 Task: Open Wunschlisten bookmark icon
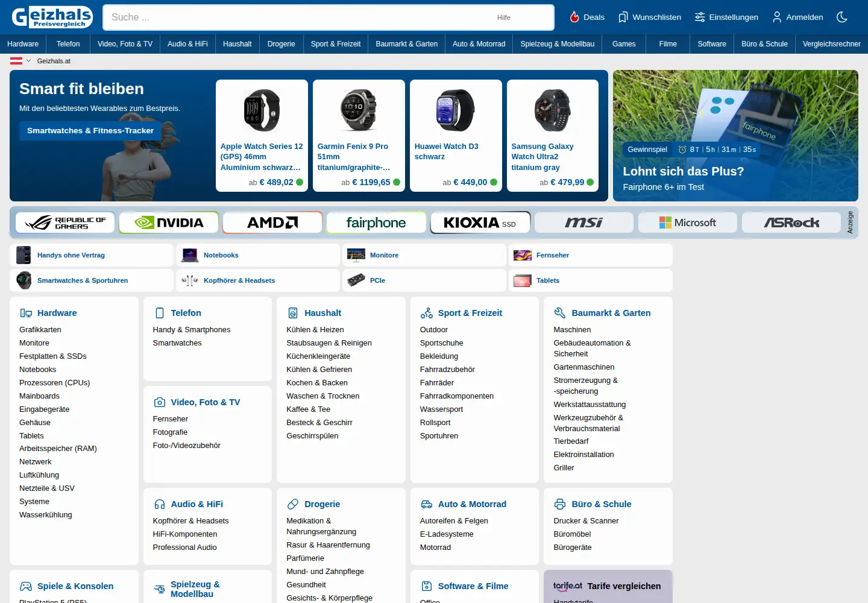[x=623, y=17]
